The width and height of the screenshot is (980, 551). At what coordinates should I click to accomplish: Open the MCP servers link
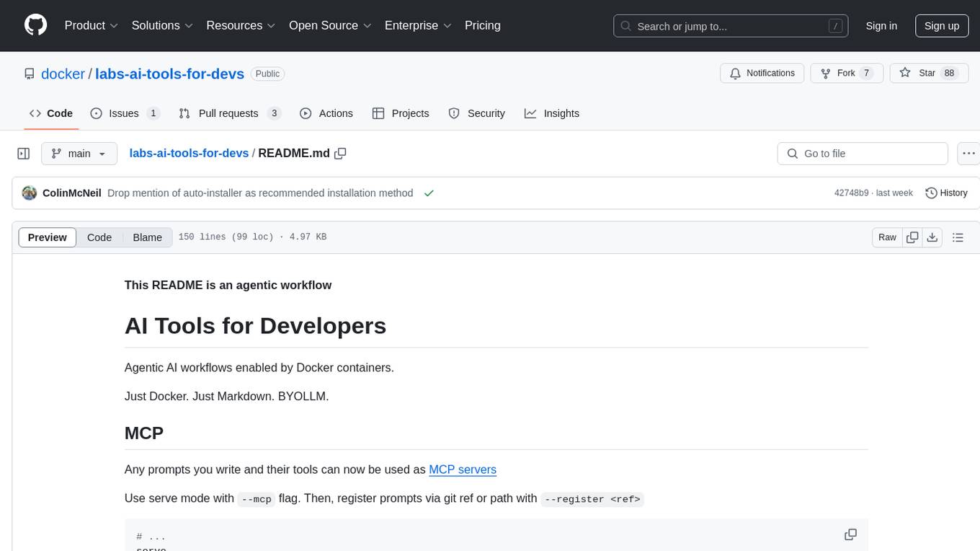[463, 470]
